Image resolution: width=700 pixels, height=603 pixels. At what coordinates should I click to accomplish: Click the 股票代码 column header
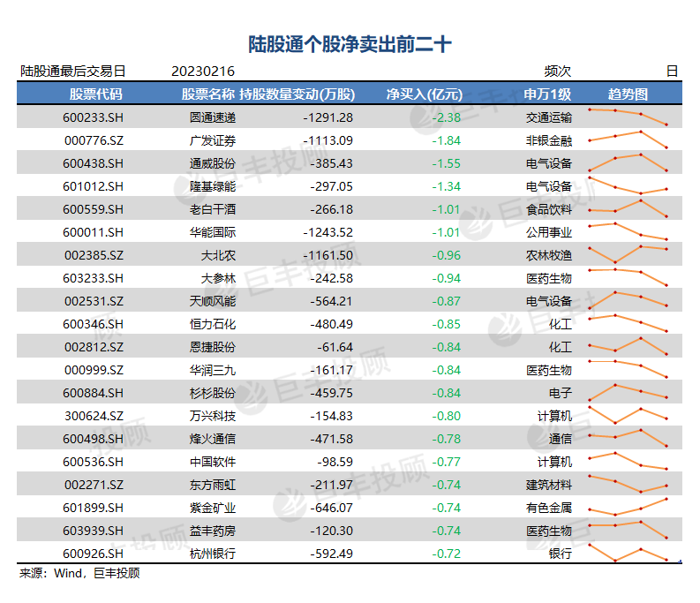tap(95, 94)
